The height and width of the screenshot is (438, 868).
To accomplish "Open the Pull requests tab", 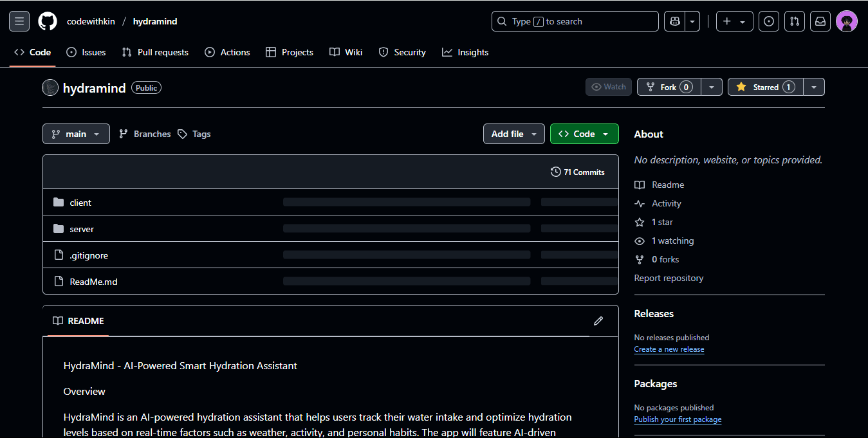I will [x=155, y=52].
